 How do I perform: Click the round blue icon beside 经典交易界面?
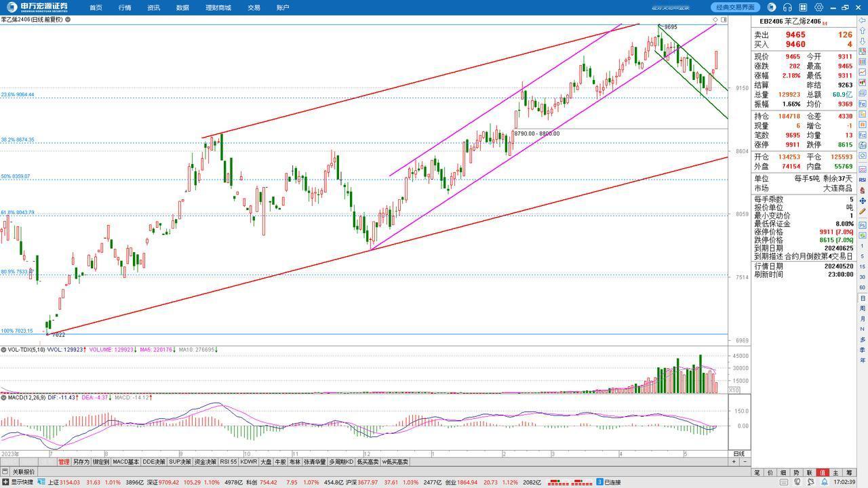pos(772,7)
